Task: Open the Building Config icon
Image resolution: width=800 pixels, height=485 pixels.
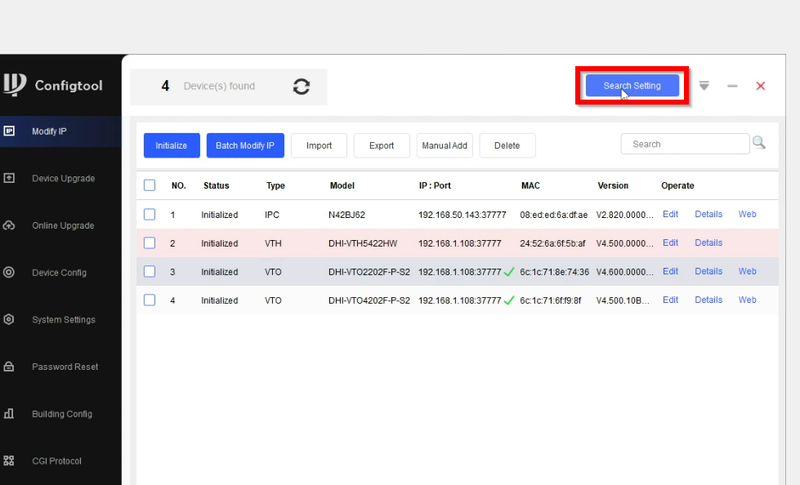Action: [9, 414]
